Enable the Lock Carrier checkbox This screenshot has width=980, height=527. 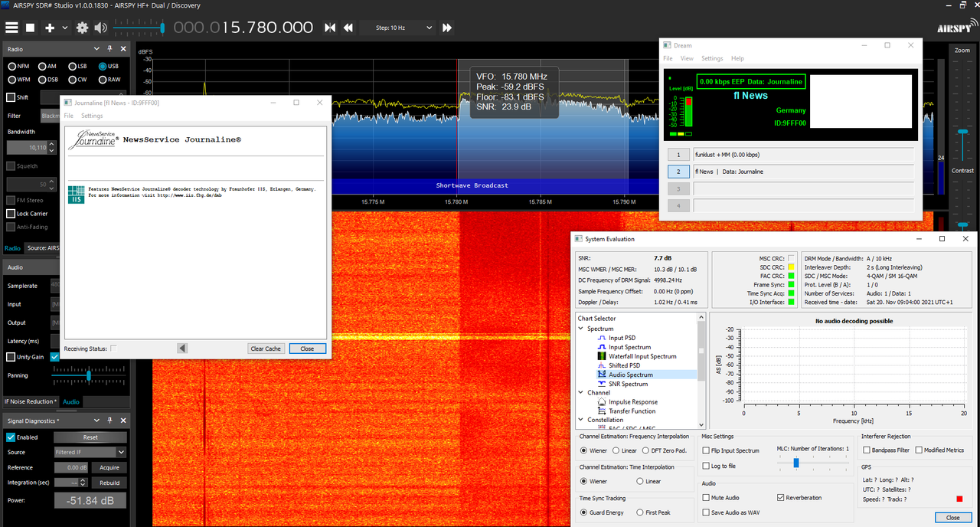point(28,214)
